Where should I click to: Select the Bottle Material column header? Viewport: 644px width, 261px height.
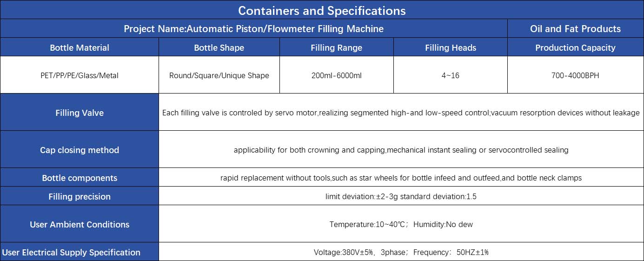point(80,47)
